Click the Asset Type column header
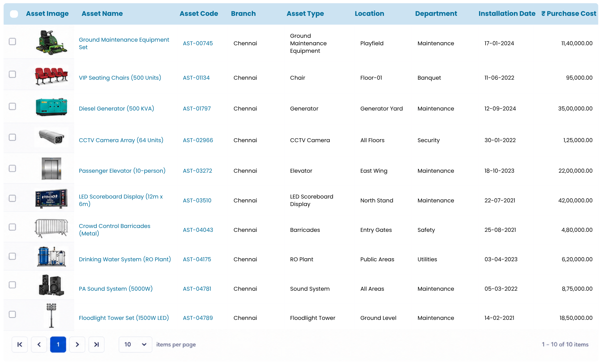 pyautogui.click(x=305, y=14)
